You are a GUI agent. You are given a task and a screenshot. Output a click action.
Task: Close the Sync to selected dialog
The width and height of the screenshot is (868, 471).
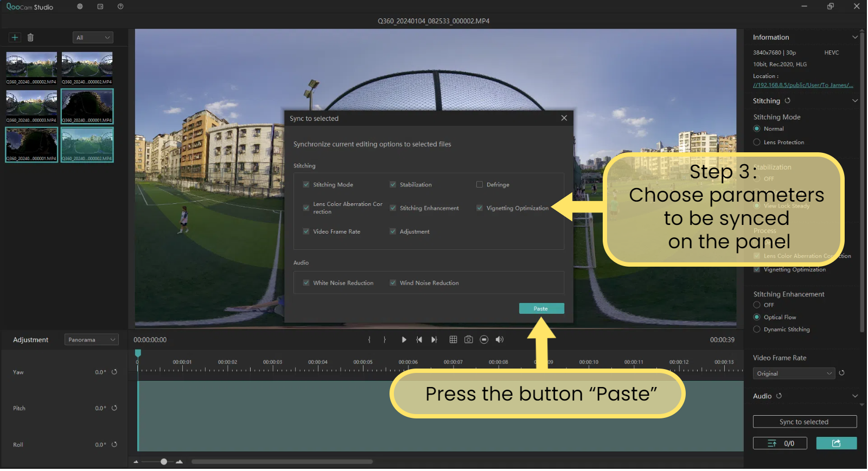(x=564, y=118)
